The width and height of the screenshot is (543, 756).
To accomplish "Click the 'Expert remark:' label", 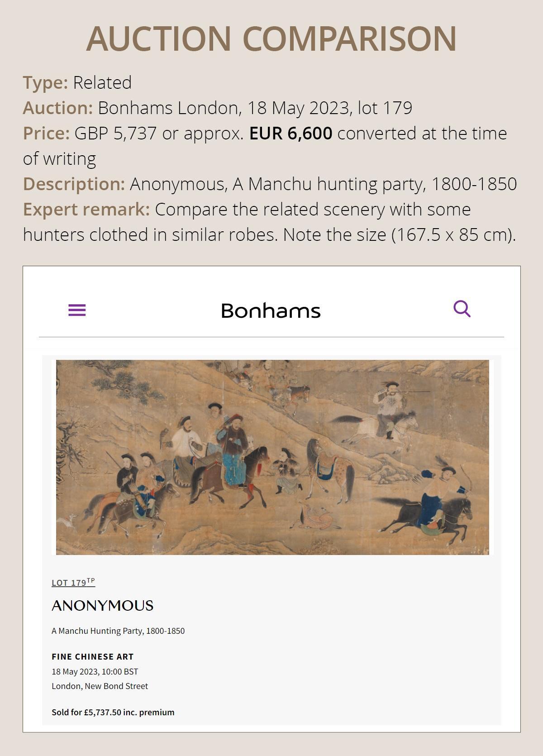I will click(86, 210).
